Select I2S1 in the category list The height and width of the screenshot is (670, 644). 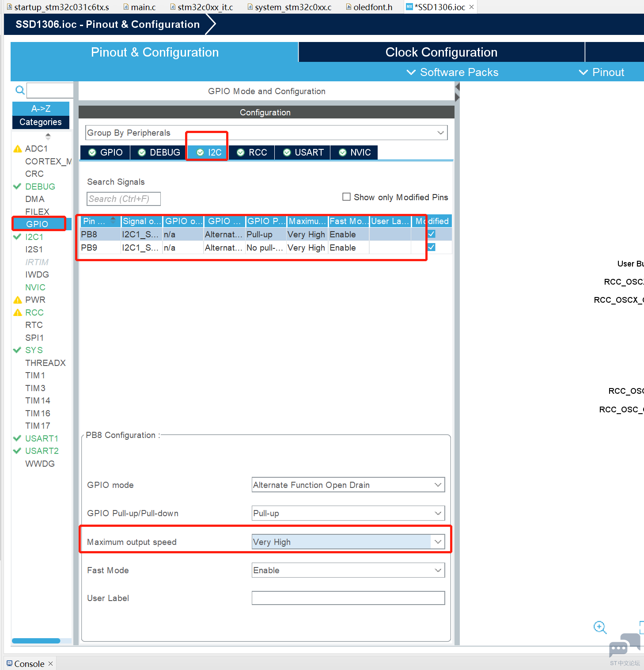[x=34, y=249]
